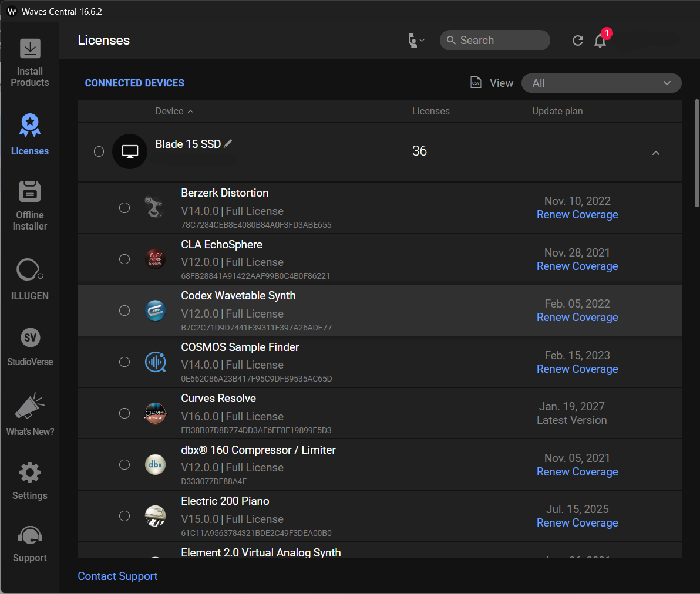The width and height of the screenshot is (700, 594).
Task: Open the notifications bell
Action: [600, 40]
